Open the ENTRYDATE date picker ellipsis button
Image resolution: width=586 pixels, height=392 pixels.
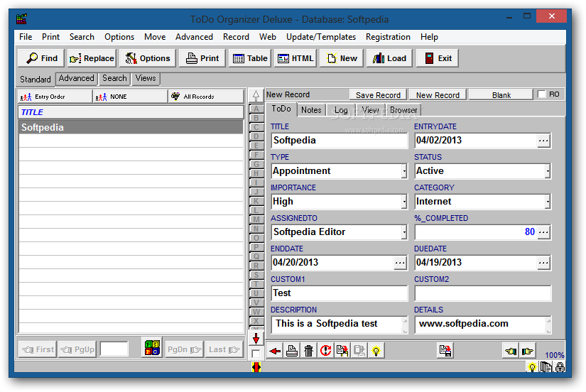[x=544, y=141]
